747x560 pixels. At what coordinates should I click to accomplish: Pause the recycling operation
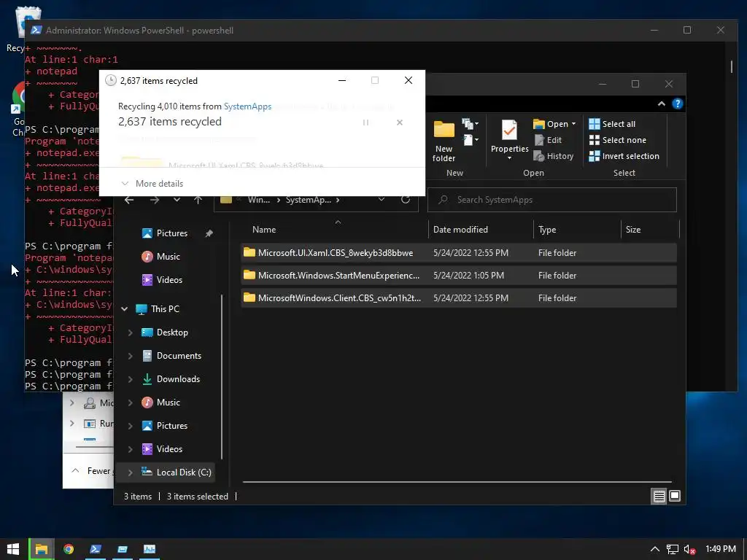tap(366, 122)
